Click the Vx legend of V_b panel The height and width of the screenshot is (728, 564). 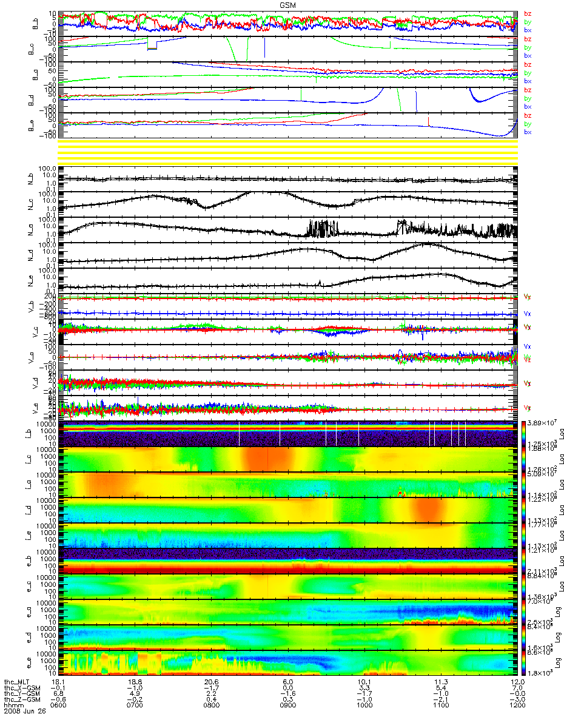tap(528, 314)
